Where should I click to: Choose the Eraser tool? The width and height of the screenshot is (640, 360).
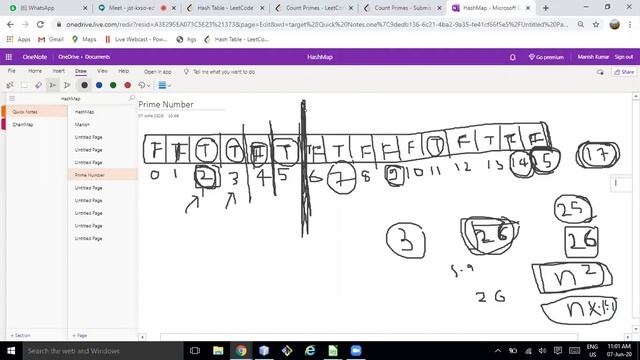(x=38, y=85)
